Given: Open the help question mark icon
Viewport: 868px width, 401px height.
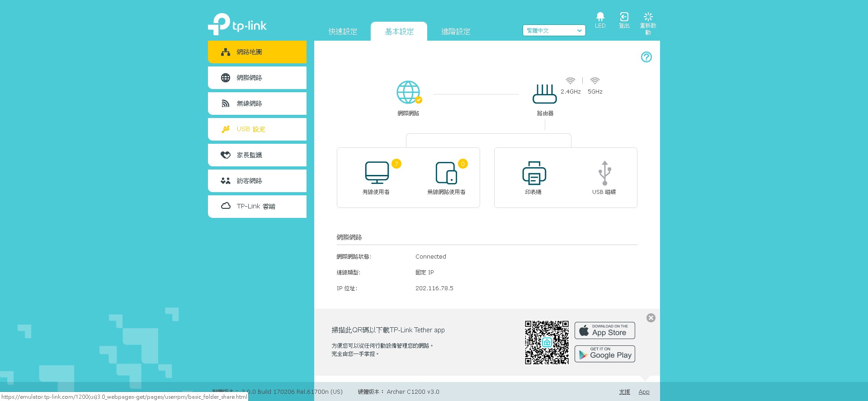Looking at the screenshot, I should click(646, 57).
